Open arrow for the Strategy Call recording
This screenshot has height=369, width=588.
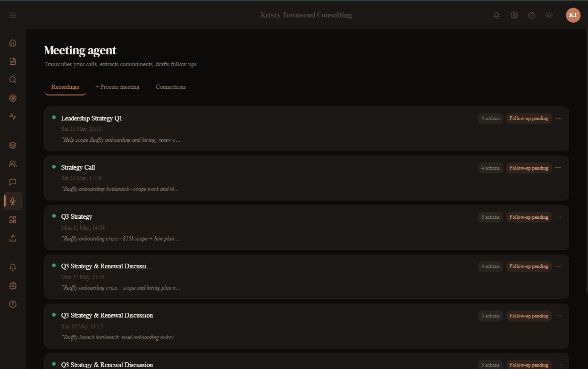(558, 167)
